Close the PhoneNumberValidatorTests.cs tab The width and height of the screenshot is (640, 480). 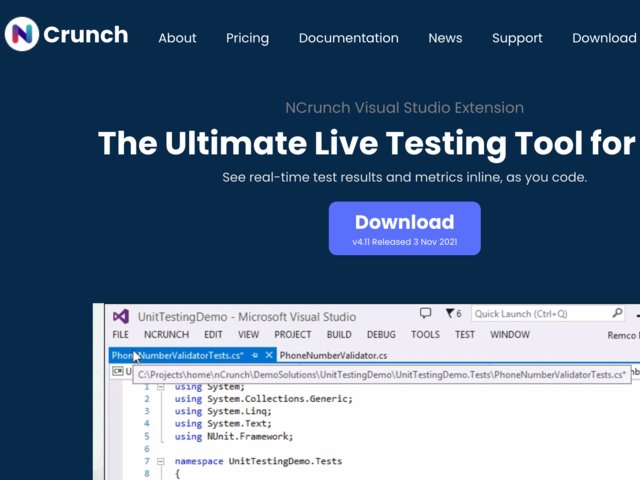click(269, 355)
